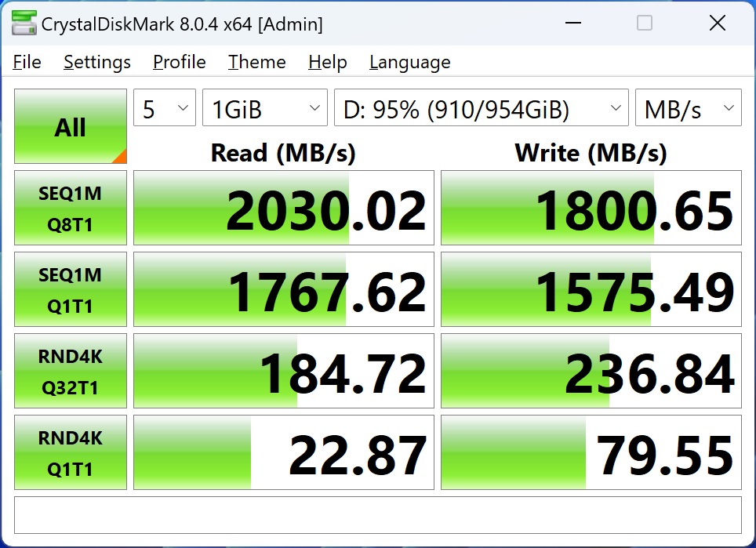Open the unit dropdown showing MB/s

pyautogui.click(x=688, y=108)
